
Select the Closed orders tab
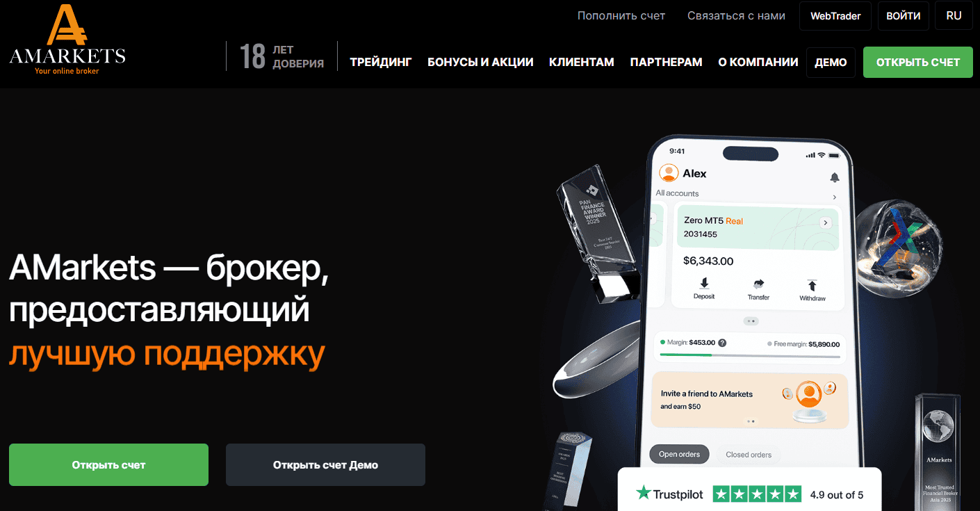[x=749, y=455]
